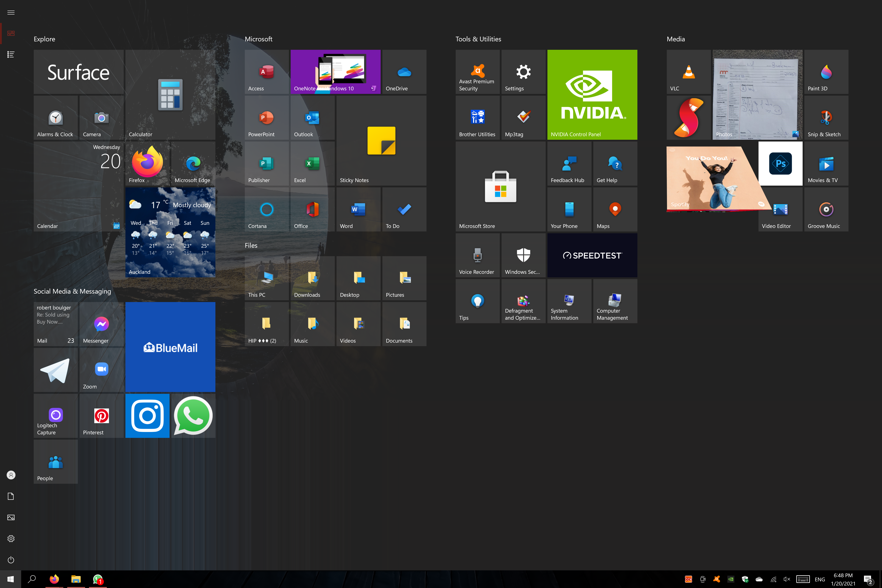The height and width of the screenshot is (588, 882).
Task: Open the System Information tile
Action: tap(569, 301)
